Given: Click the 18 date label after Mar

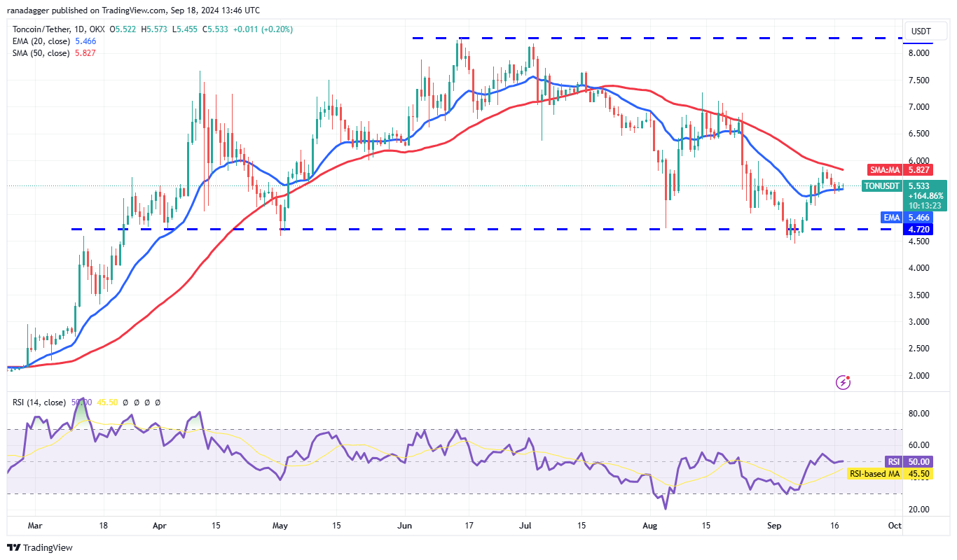Looking at the screenshot, I should tap(103, 525).
